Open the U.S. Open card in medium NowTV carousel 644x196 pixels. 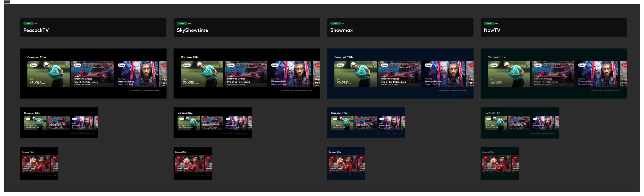[496, 123]
